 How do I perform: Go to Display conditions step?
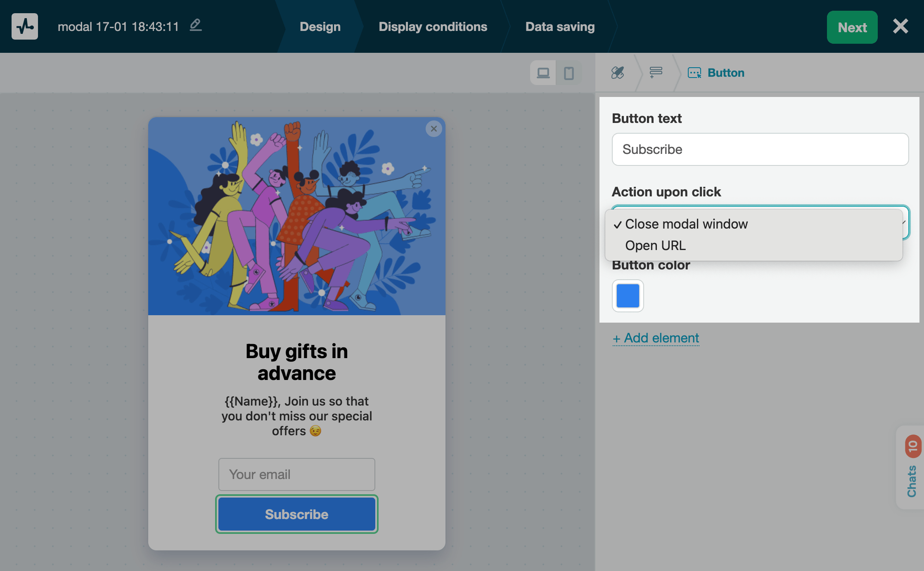click(x=433, y=26)
